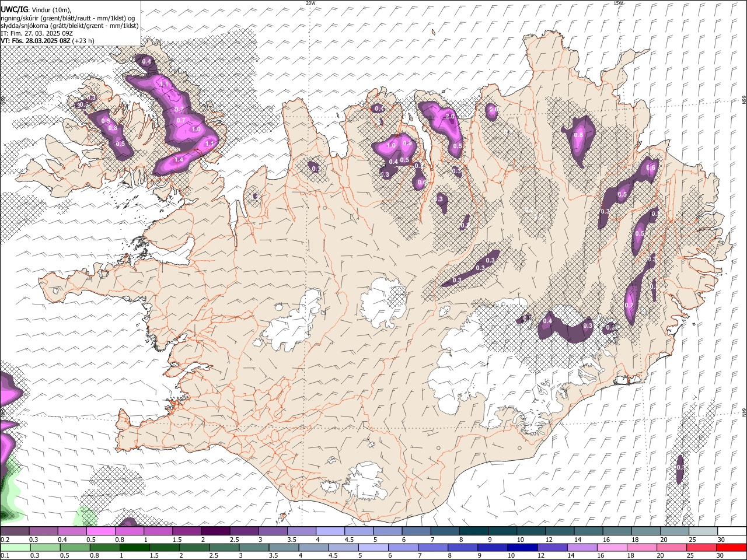This screenshot has height=560, width=747.
Task: Click the init time 'IT: Fim. 27.03.2025 09Z'
Action: coord(37,33)
